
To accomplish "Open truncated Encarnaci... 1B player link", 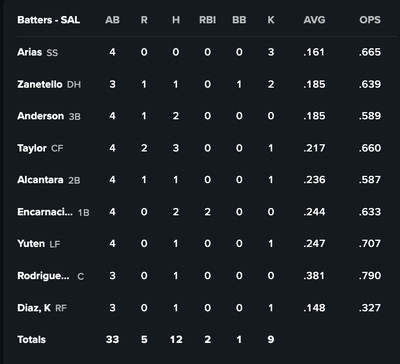I will click(x=45, y=212).
